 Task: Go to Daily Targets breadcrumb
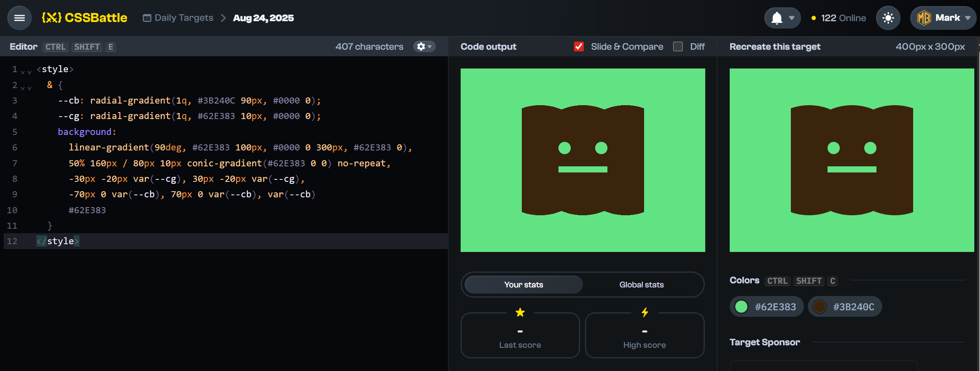pyautogui.click(x=184, y=18)
